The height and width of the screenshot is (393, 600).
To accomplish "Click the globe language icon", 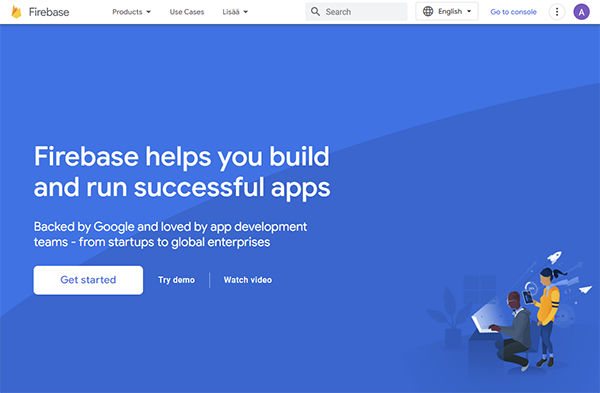I will pos(428,11).
